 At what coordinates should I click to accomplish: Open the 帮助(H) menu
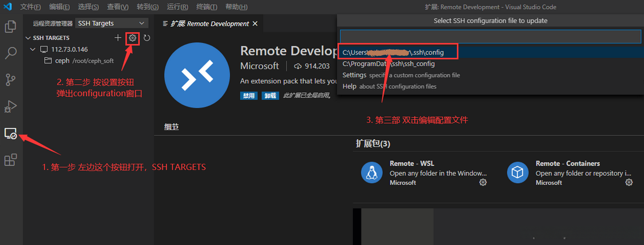pyautogui.click(x=236, y=7)
